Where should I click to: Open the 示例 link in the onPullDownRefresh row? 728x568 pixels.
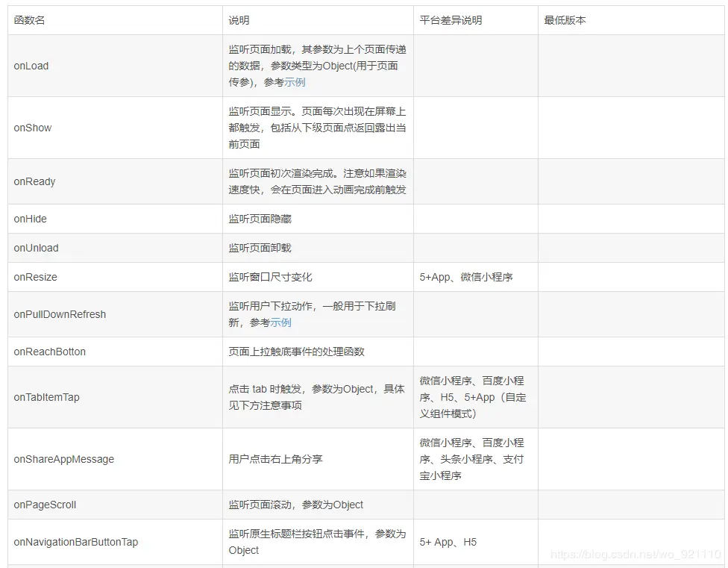[281, 322]
